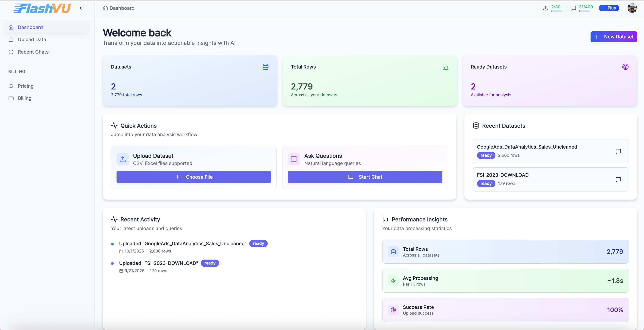Collapse the sidebar with the chevron arrow
Image resolution: width=644 pixels, height=330 pixels.
80,8
